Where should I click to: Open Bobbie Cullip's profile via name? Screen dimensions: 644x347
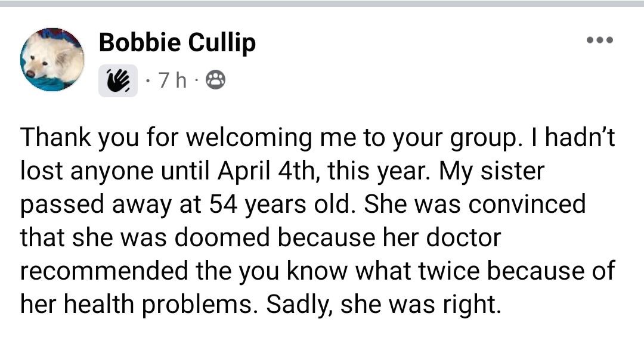point(177,43)
